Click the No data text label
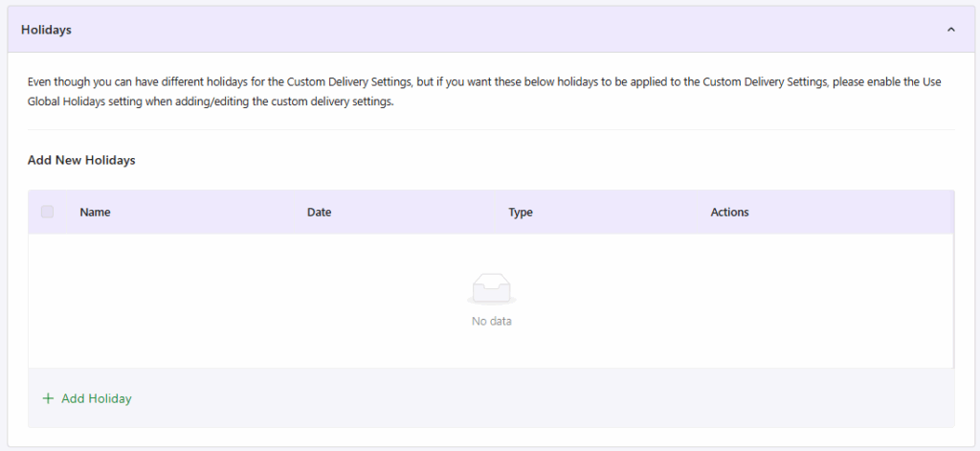980x451 pixels. [492, 321]
